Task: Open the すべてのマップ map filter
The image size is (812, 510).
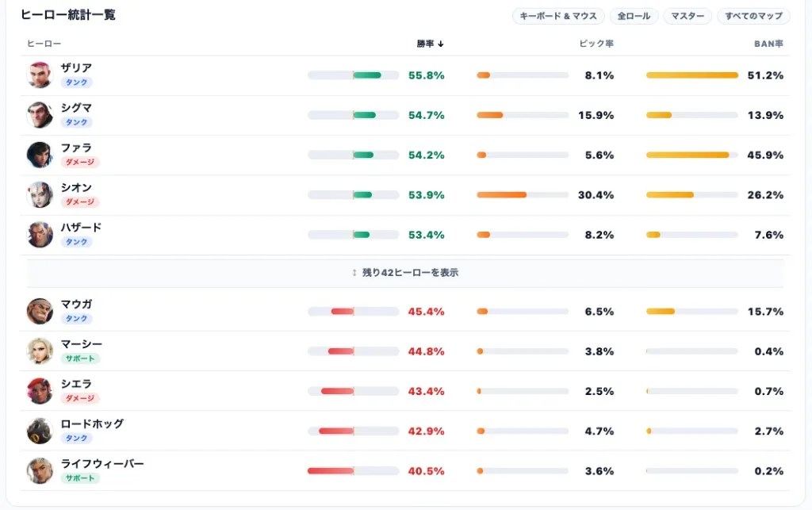Action: click(753, 16)
